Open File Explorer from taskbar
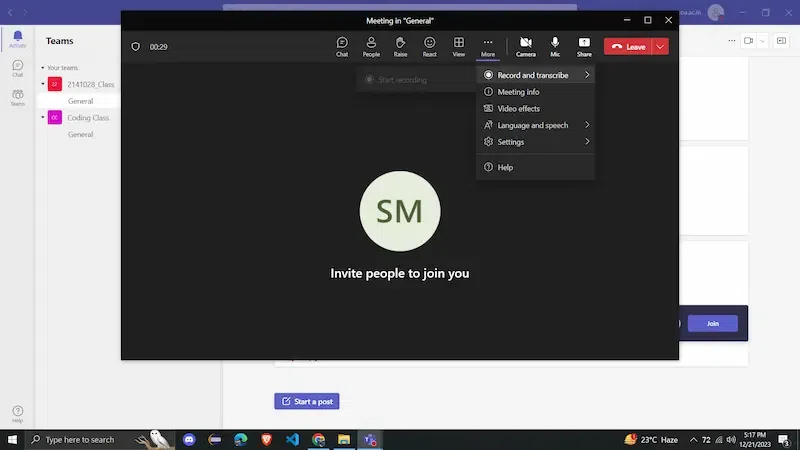This screenshot has height=450, width=800. (344, 439)
